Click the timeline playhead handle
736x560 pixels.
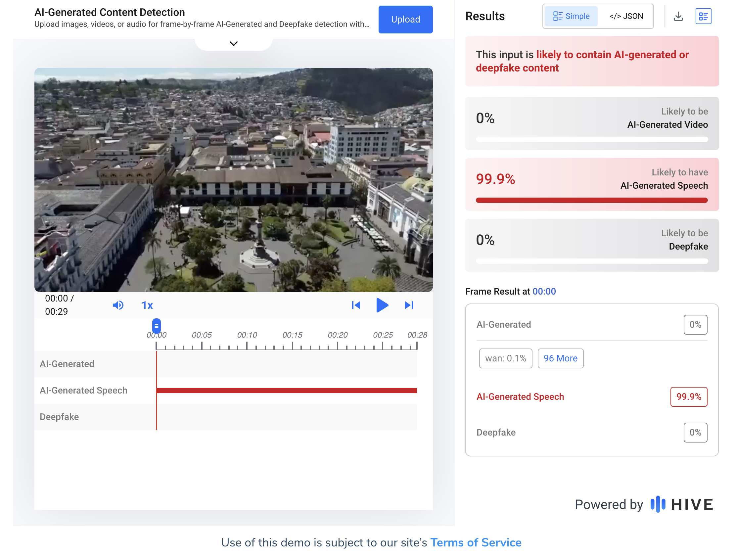pyautogui.click(x=156, y=326)
